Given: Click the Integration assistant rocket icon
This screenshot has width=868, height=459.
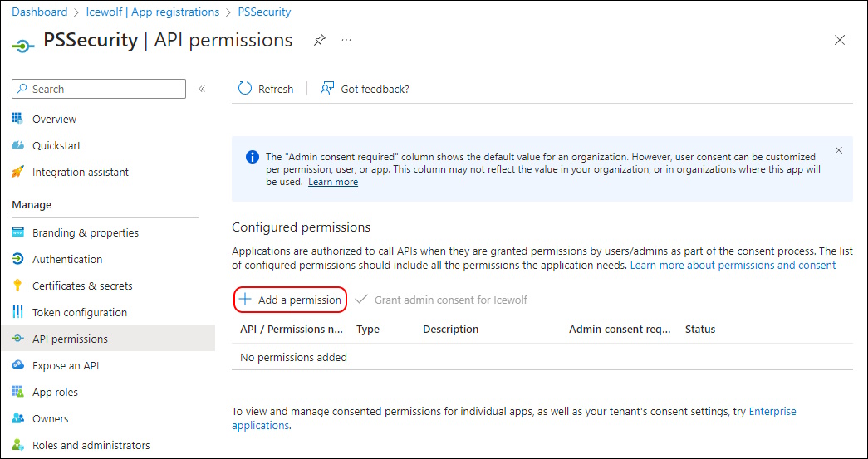Looking at the screenshot, I should pos(17,172).
